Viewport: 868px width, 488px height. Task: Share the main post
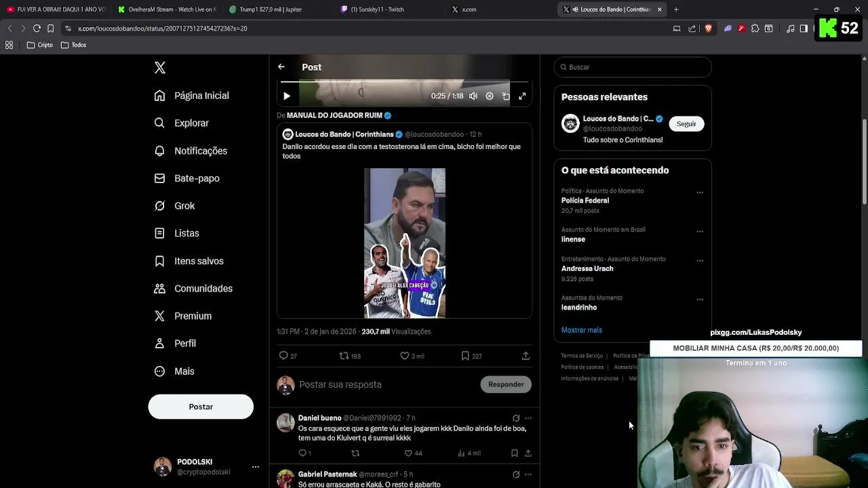[526, 356]
